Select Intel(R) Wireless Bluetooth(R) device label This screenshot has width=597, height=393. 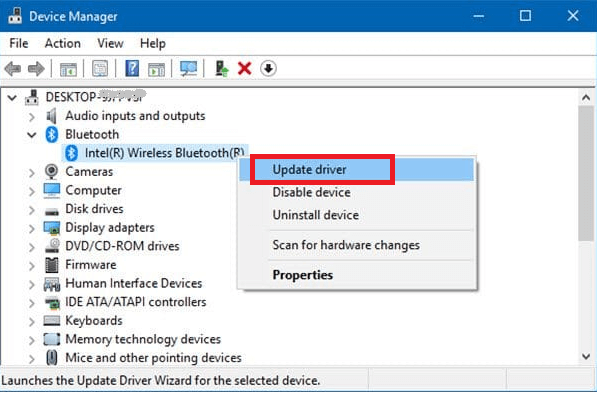point(164,153)
